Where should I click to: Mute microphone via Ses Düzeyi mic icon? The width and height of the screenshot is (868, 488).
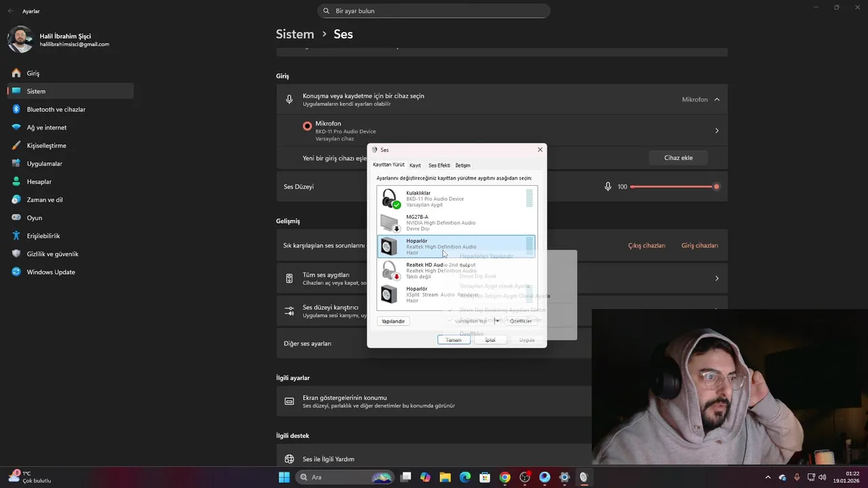608,186
